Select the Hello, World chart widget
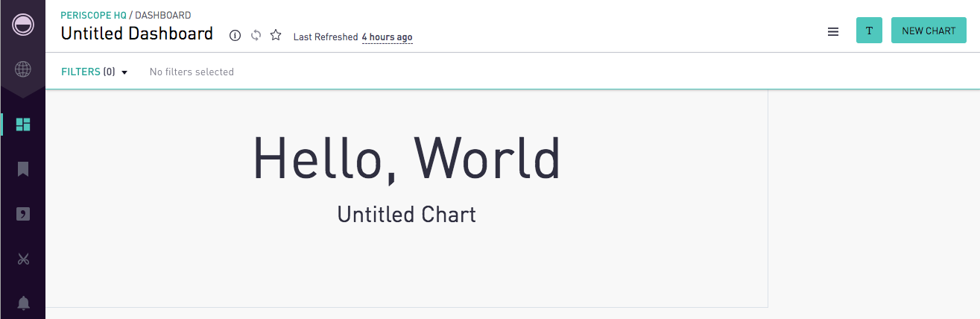The image size is (980, 319). coord(407,198)
